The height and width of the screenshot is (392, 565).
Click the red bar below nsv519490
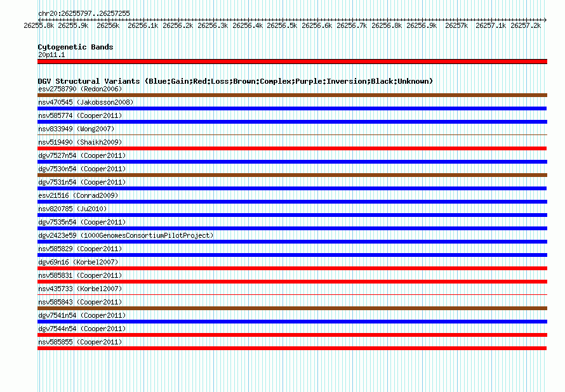click(292, 148)
